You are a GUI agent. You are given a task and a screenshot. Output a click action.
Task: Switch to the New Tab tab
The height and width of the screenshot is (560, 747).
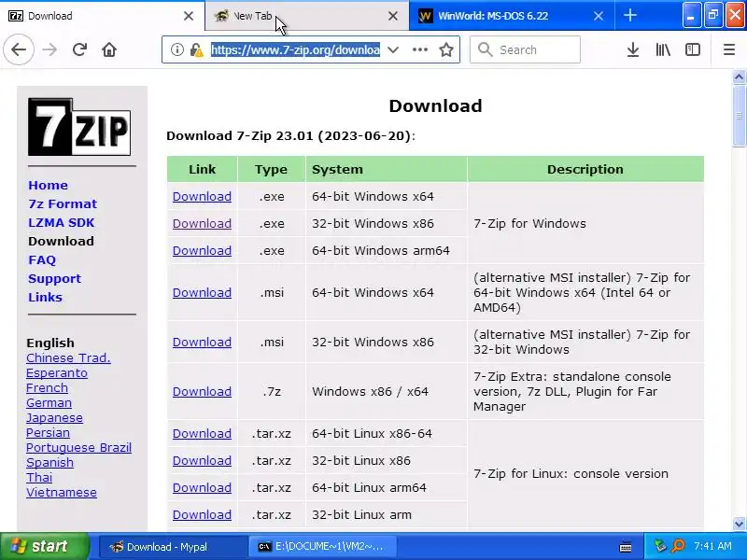point(307,16)
